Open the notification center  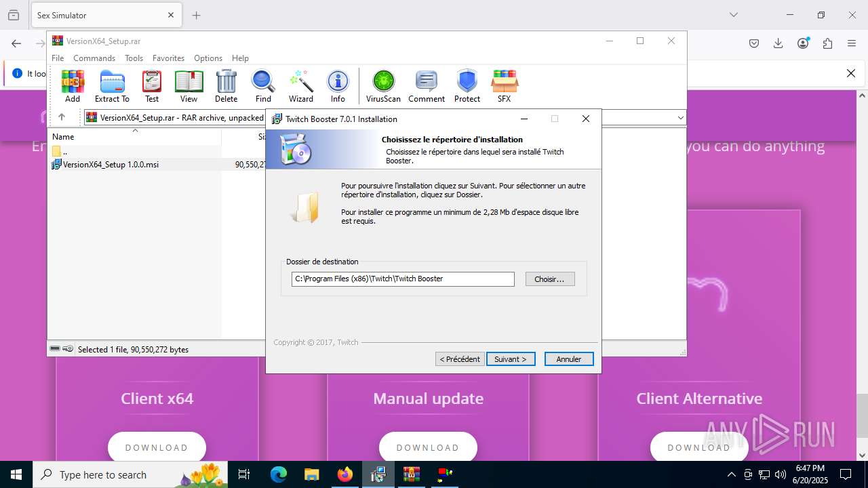(x=846, y=474)
